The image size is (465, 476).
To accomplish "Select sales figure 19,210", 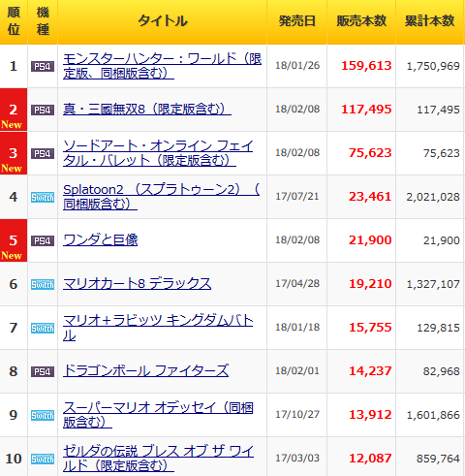I will 370,284.
